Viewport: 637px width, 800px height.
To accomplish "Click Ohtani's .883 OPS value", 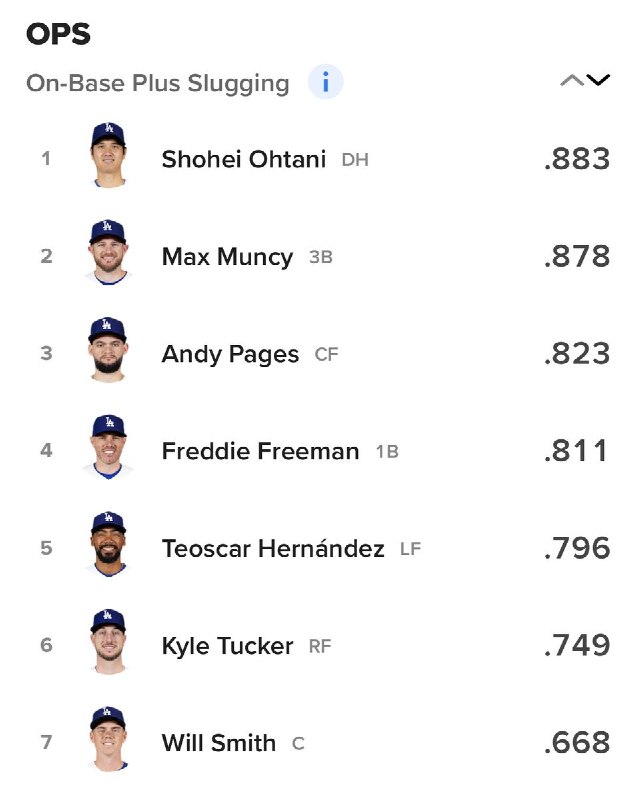I will (x=577, y=159).
